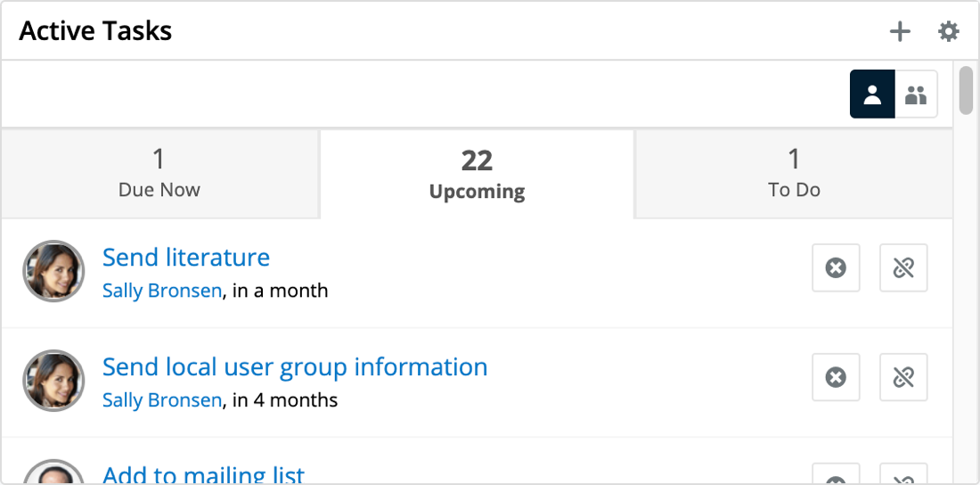This screenshot has width=980, height=485.
Task: Open Send local user group information link
Action: pos(295,367)
